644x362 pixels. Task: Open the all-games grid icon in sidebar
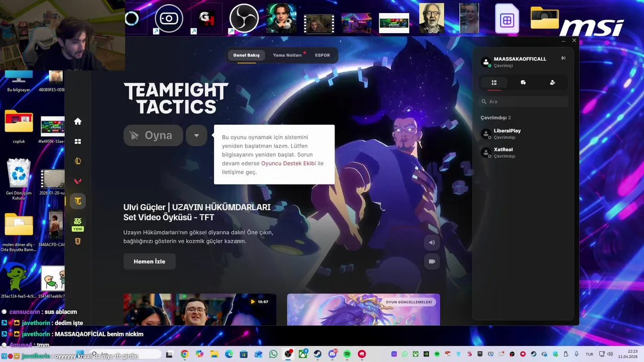tap(77, 142)
